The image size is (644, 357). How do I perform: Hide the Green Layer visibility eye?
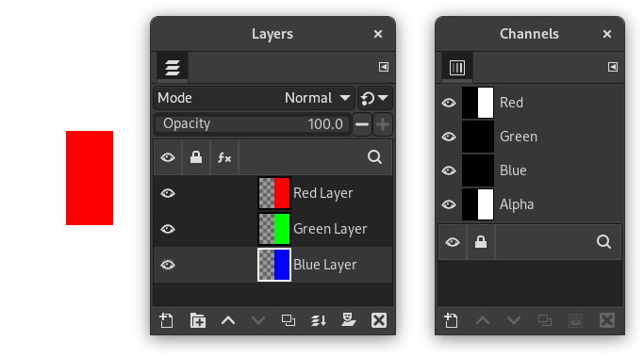[x=168, y=229]
